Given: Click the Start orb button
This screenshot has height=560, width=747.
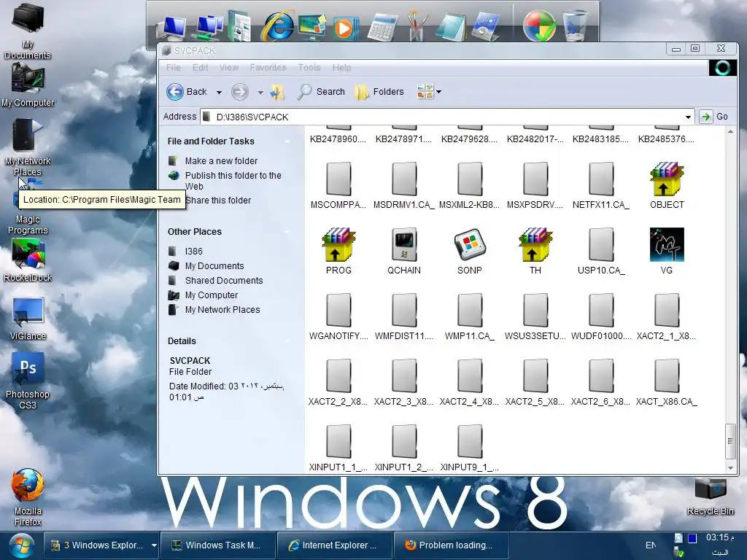Looking at the screenshot, I should 20,545.
